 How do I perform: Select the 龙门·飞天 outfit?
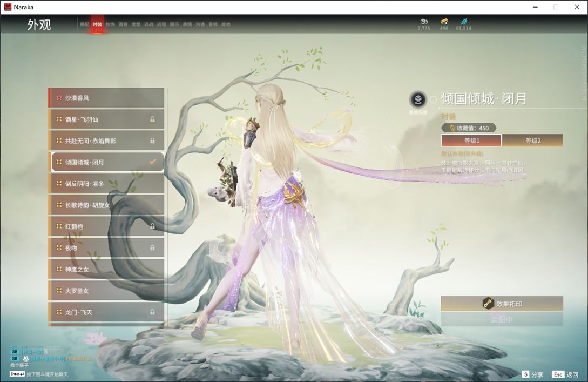point(106,312)
